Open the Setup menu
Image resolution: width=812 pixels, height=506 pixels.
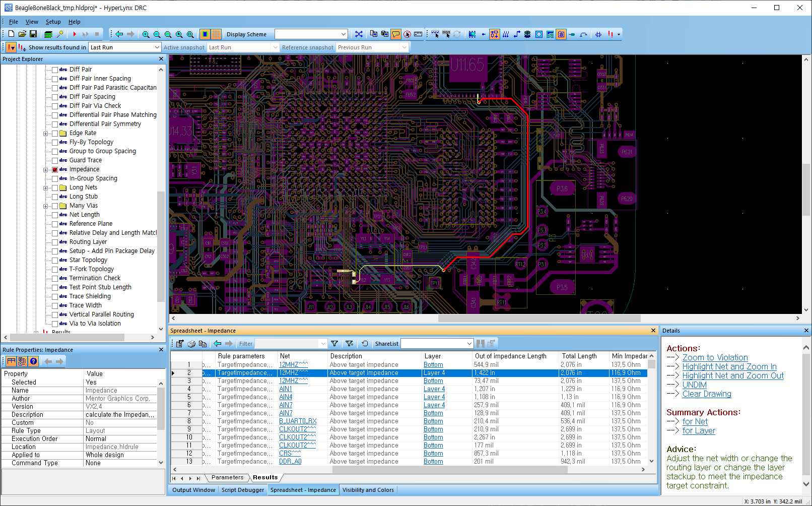tap(53, 22)
